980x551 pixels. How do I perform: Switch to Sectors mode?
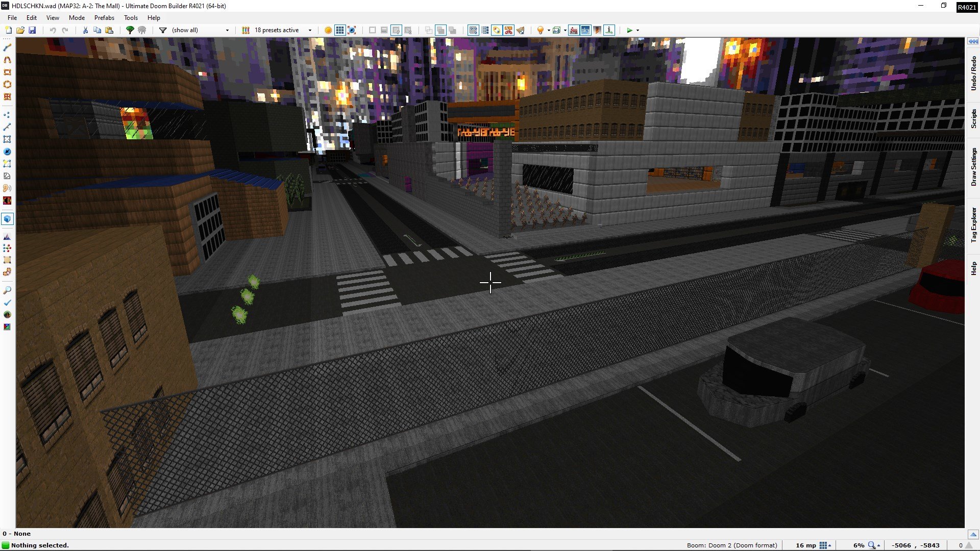point(7,139)
